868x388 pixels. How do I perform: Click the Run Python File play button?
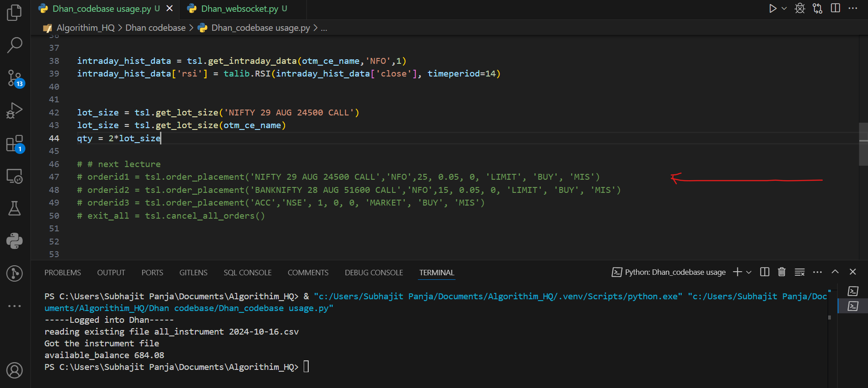coord(772,9)
